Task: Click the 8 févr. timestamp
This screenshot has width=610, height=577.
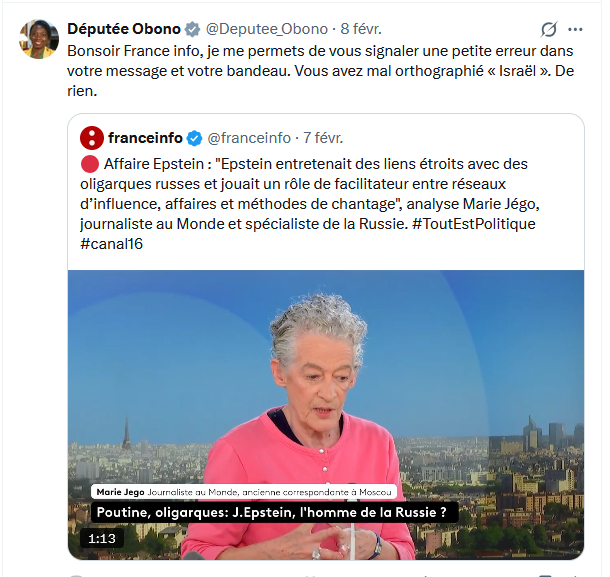Action: point(361,29)
